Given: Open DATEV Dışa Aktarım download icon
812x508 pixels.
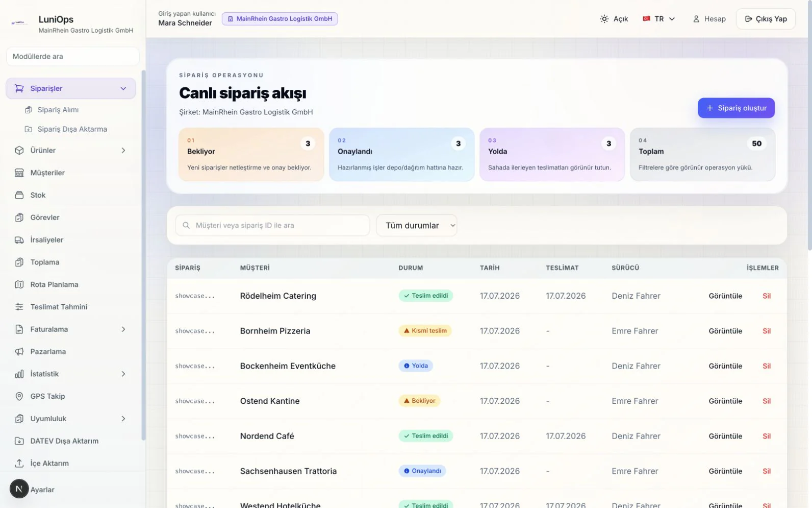Looking at the screenshot, I should (x=19, y=441).
